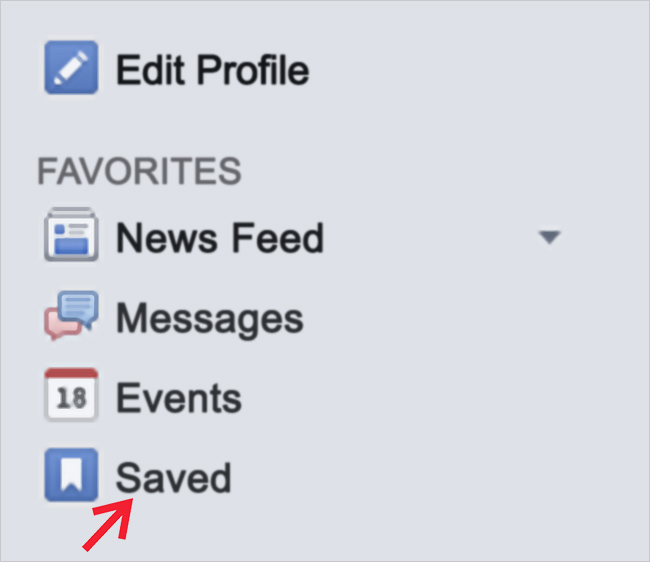This screenshot has width=650, height=562.
Task: Open the Edit Profile link
Action: point(212,70)
